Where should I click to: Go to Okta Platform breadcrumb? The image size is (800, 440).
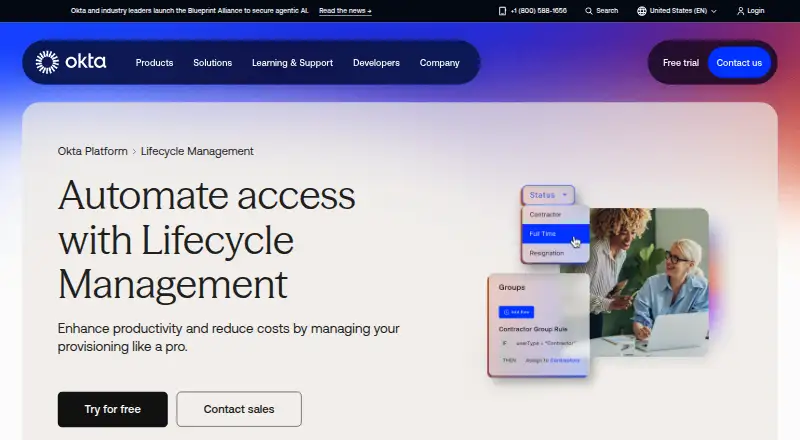coord(92,151)
